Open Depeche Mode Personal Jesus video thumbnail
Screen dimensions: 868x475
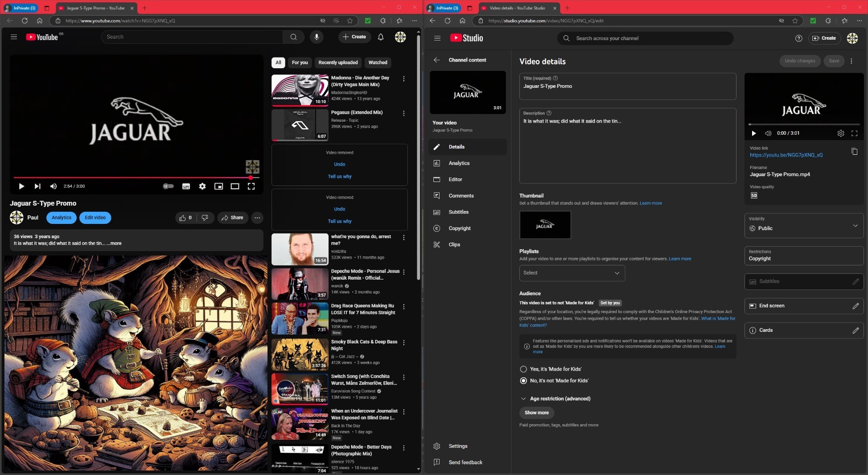pos(300,284)
